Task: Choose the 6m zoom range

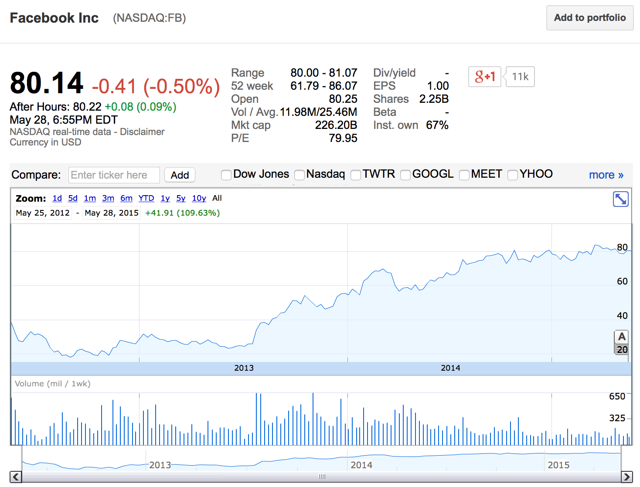Action: [127, 198]
